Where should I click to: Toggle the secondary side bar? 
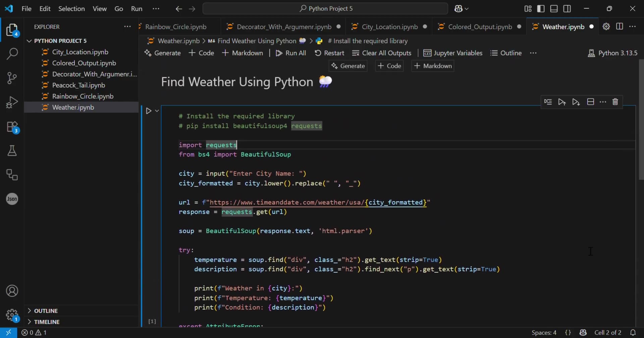567,8
